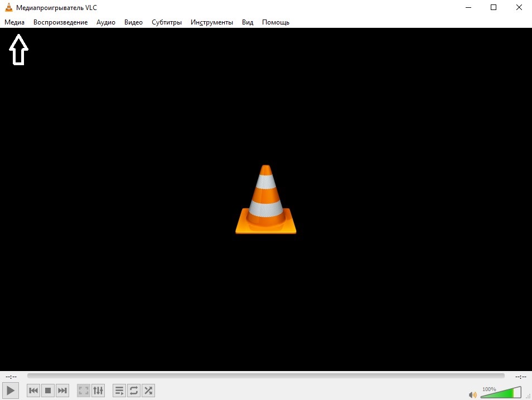Open the Помощь menu
Viewport: 532px width, 400px height.
tap(275, 22)
